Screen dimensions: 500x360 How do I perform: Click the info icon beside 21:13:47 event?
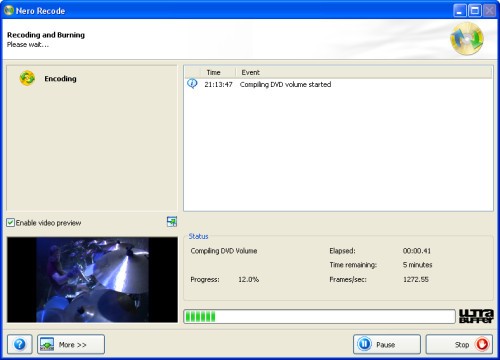192,83
